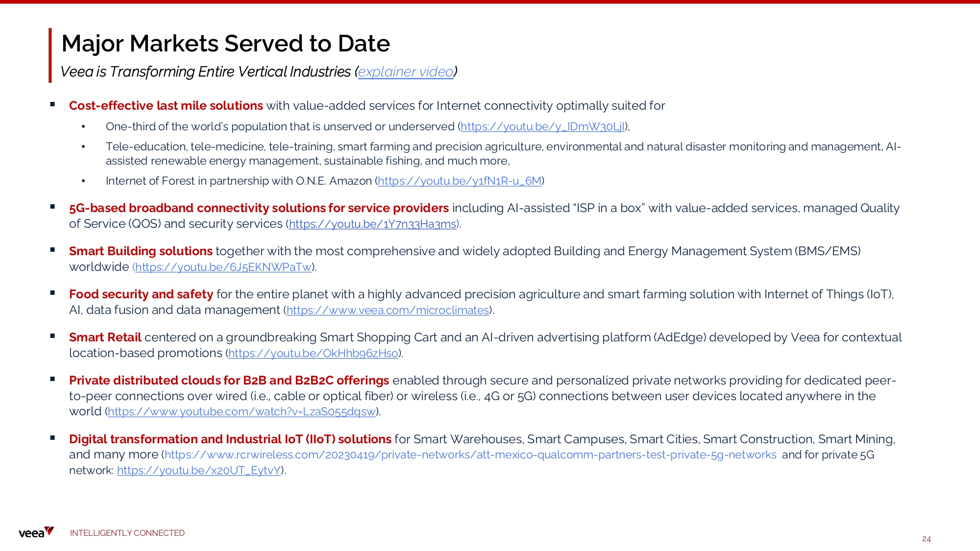Open the private distributed clouds youtube.com link
This screenshot has height=551, width=980.
pos(242,412)
